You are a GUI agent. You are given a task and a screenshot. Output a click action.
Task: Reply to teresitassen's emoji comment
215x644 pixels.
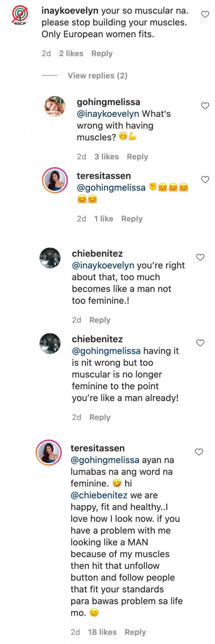132,219
